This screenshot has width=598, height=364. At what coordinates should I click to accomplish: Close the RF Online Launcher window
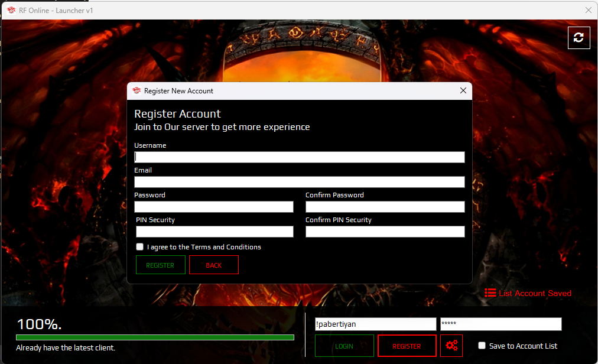pos(589,10)
